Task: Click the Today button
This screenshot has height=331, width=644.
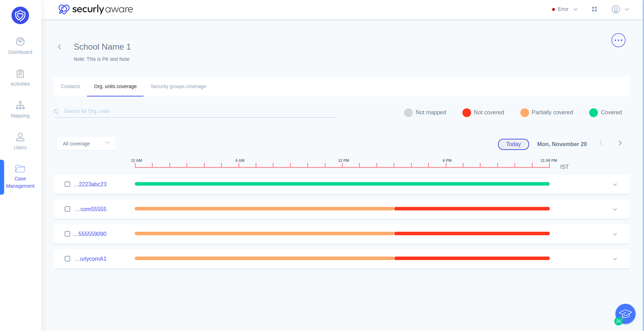Action: [x=513, y=144]
